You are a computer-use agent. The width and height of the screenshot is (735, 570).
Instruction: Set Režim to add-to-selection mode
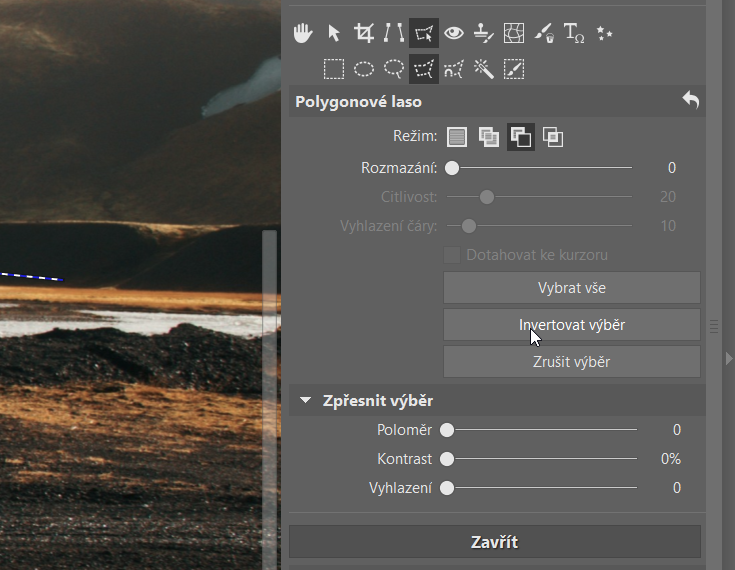pyautogui.click(x=488, y=137)
